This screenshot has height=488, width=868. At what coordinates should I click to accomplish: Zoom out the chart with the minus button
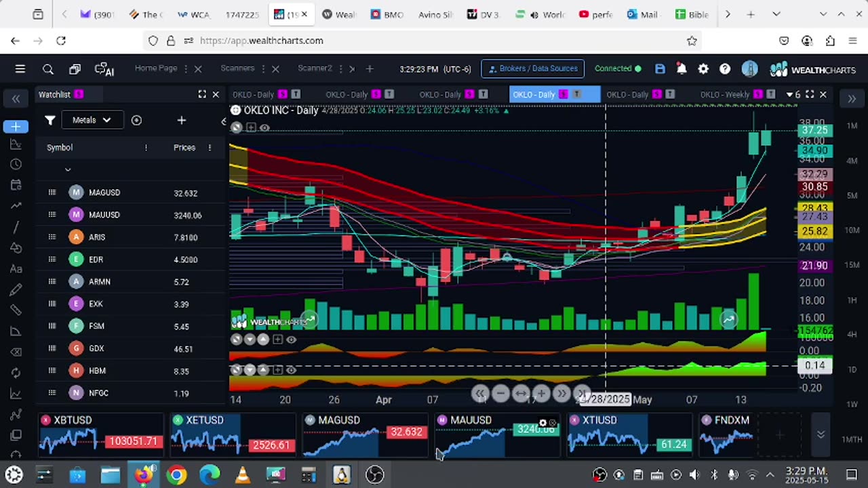[x=500, y=393]
